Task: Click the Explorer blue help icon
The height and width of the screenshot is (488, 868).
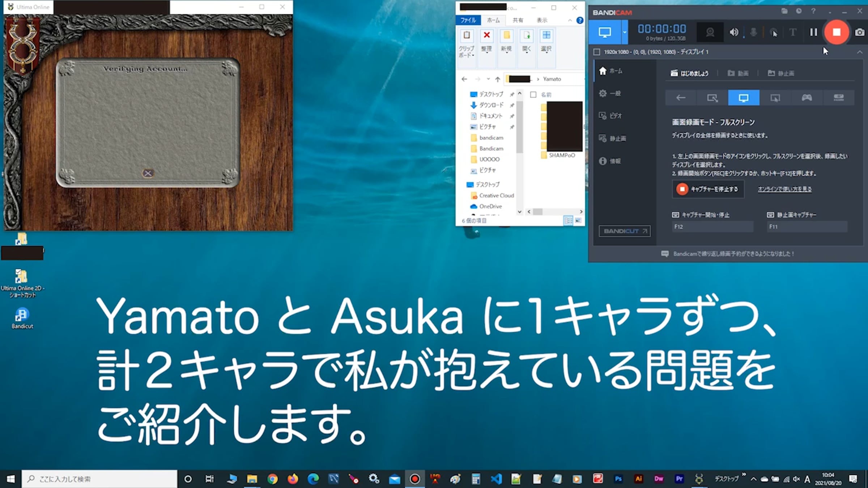Action: point(579,20)
